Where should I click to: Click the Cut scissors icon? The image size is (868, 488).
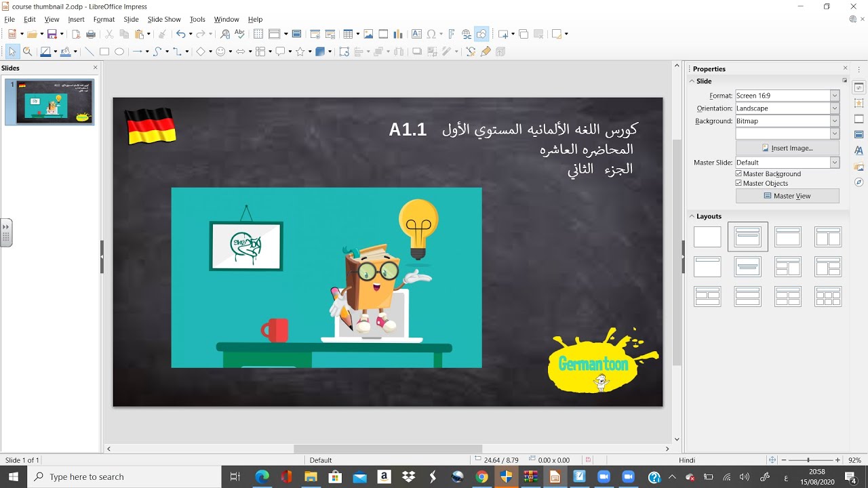(109, 34)
